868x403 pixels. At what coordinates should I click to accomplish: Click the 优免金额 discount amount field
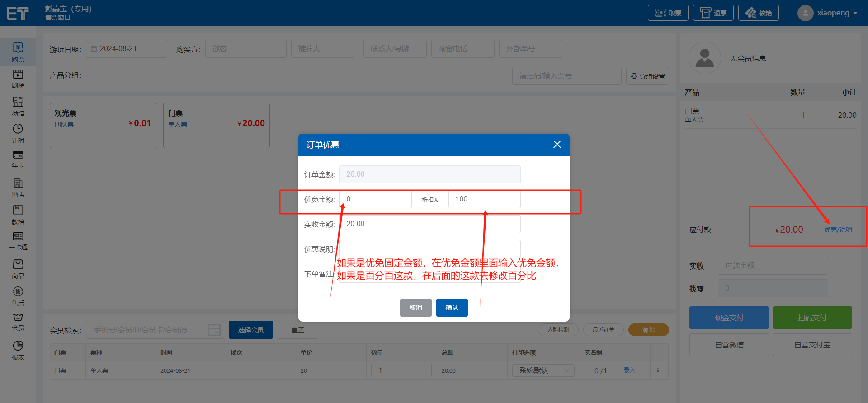point(375,199)
